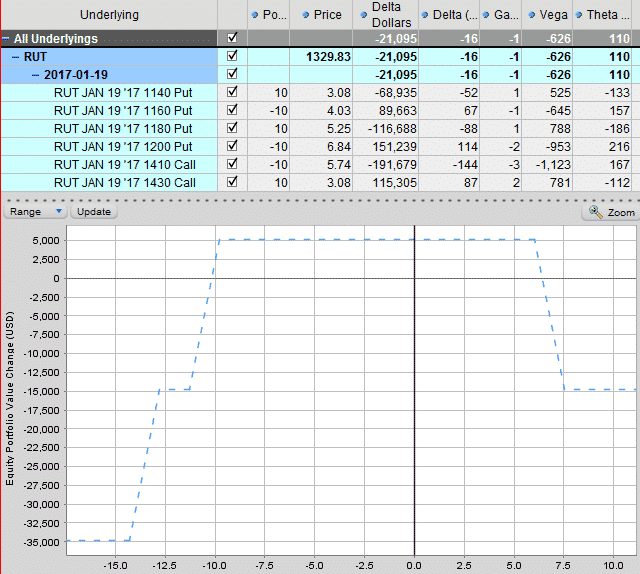Screen dimensions: 640x574
Task: Click the Update button
Action: [x=94, y=212]
